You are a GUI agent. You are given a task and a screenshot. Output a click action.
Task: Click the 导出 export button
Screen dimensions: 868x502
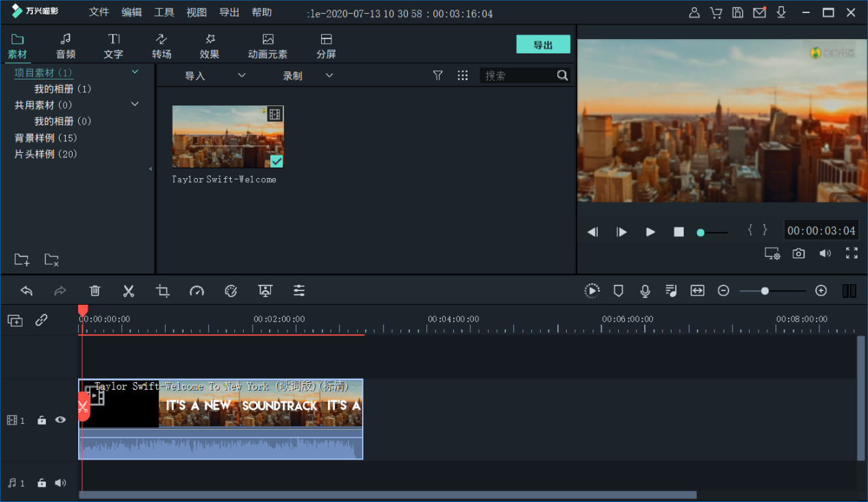(543, 45)
